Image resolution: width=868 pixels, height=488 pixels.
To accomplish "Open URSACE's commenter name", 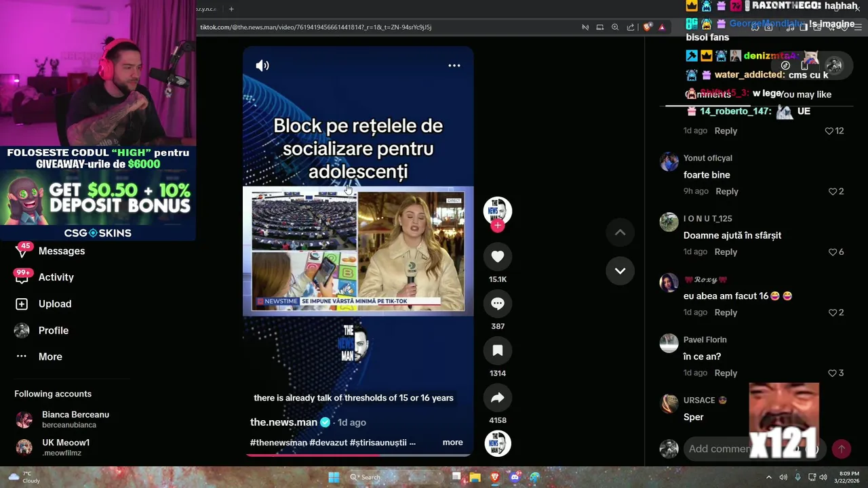I will [x=699, y=400].
